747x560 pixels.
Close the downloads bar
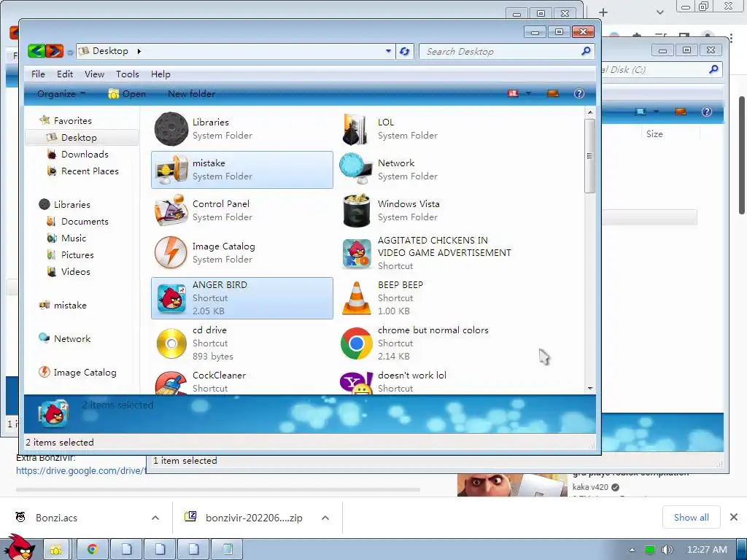[x=734, y=517]
